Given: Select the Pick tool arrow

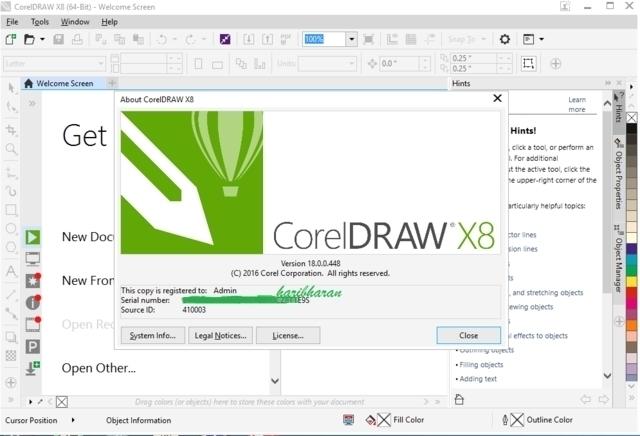Looking at the screenshot, I should pyautogui.click(x=11, y=87).
